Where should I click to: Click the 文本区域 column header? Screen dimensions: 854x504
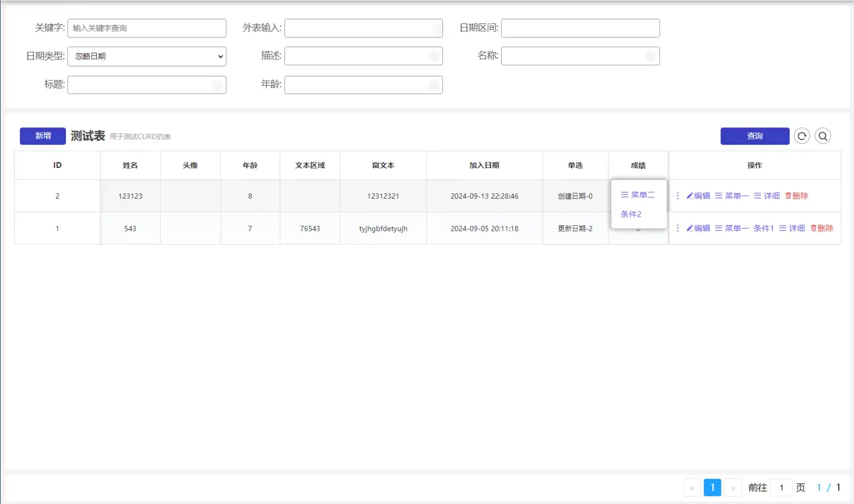(x=310, y=165)
